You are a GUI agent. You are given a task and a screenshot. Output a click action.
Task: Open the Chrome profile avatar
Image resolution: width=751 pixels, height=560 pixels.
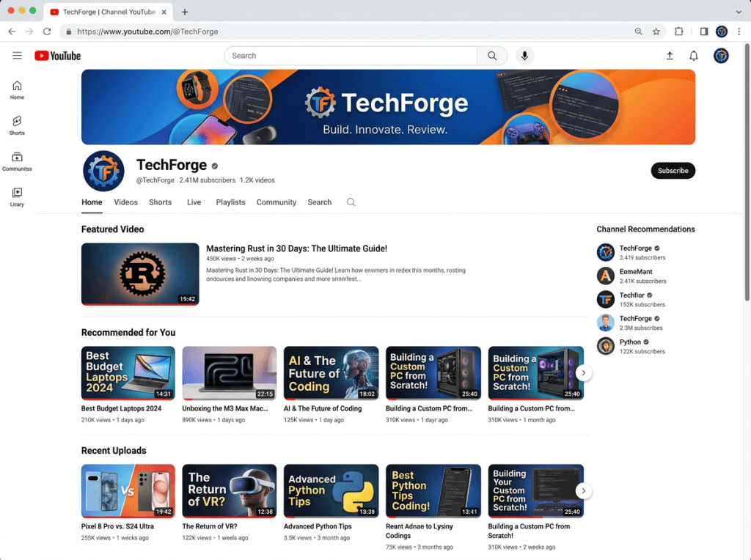point(722,31)
